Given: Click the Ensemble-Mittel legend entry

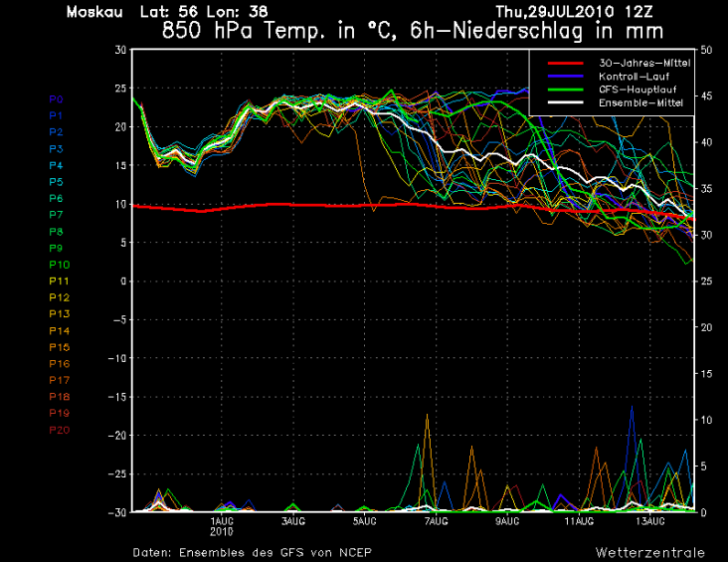Looking at the screenshot, I should [640, 103].
